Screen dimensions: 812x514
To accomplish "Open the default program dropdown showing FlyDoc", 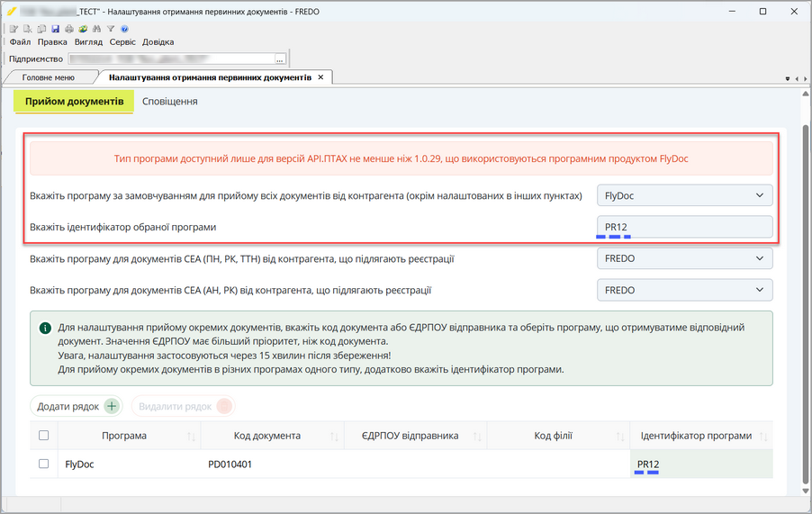I will 684,195.
